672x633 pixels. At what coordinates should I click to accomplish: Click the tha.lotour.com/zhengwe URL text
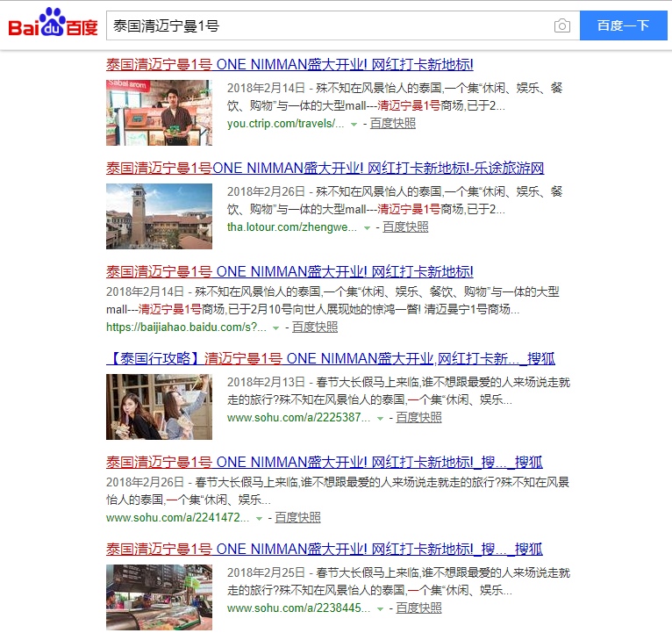click(x=292, y=227)
